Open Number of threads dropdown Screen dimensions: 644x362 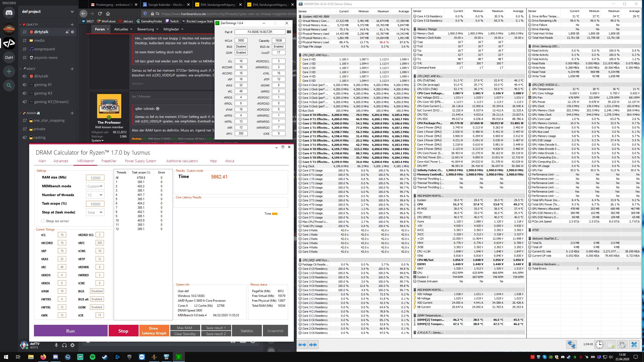coord(95,195)
